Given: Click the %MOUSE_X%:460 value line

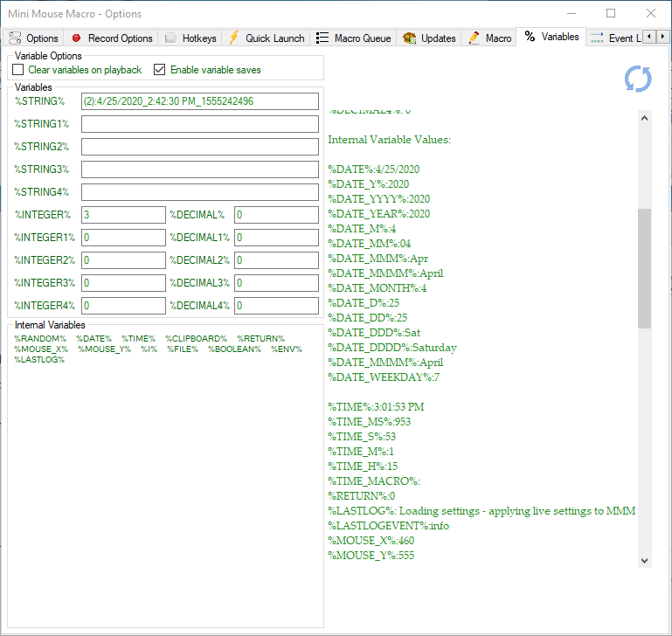Looking at the screenshot, I should tap(371, 541).
